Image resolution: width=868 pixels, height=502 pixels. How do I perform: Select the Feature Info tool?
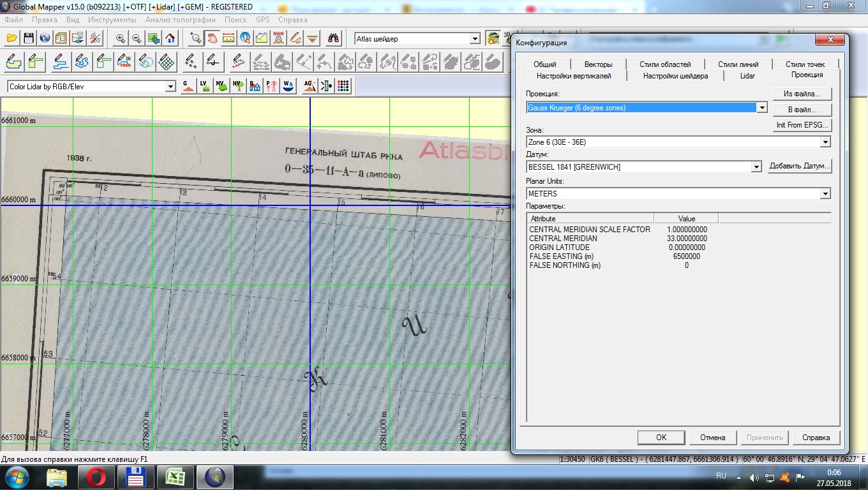[x=246, y=38]
